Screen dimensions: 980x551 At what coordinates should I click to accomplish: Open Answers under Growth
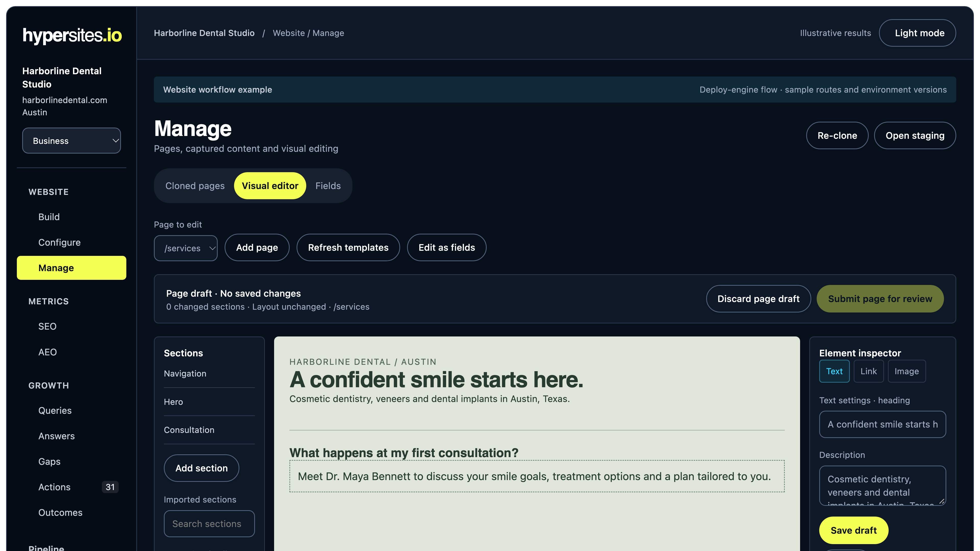pyautogui.click(x=71, y=436)
